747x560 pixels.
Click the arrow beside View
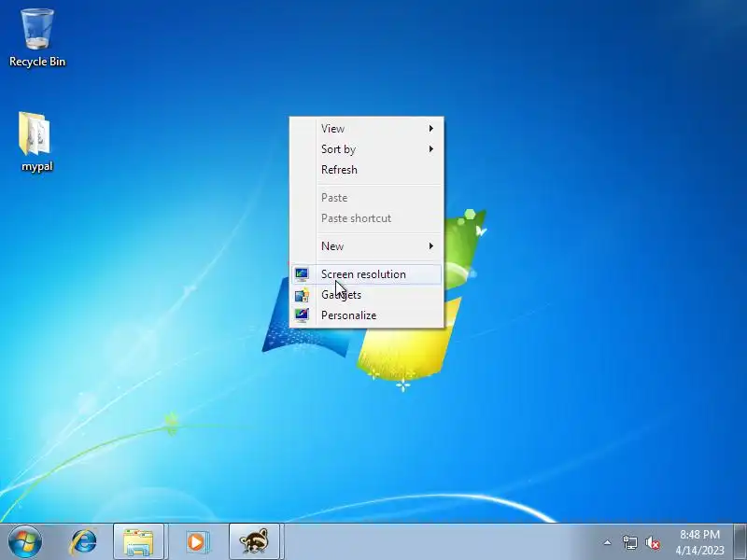(x=430, y=129)
